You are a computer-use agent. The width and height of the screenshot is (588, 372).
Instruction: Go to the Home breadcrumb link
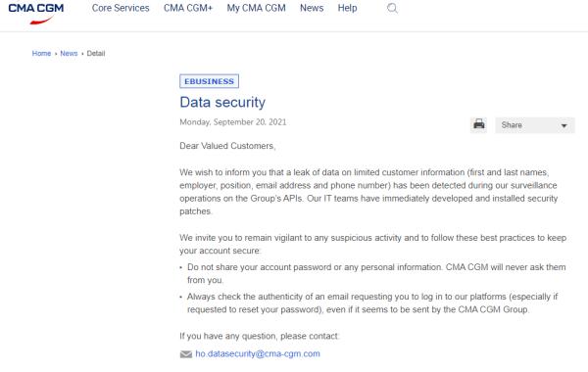click(41, 53)
